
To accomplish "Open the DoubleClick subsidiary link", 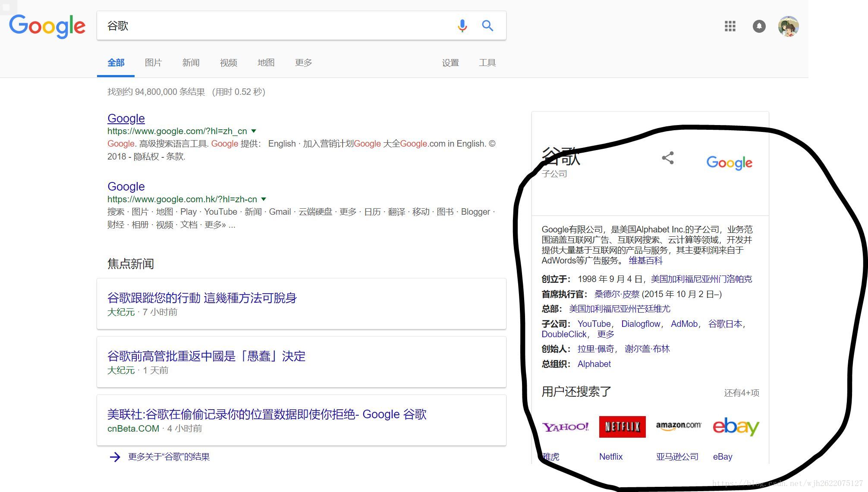I will (564, 334).
